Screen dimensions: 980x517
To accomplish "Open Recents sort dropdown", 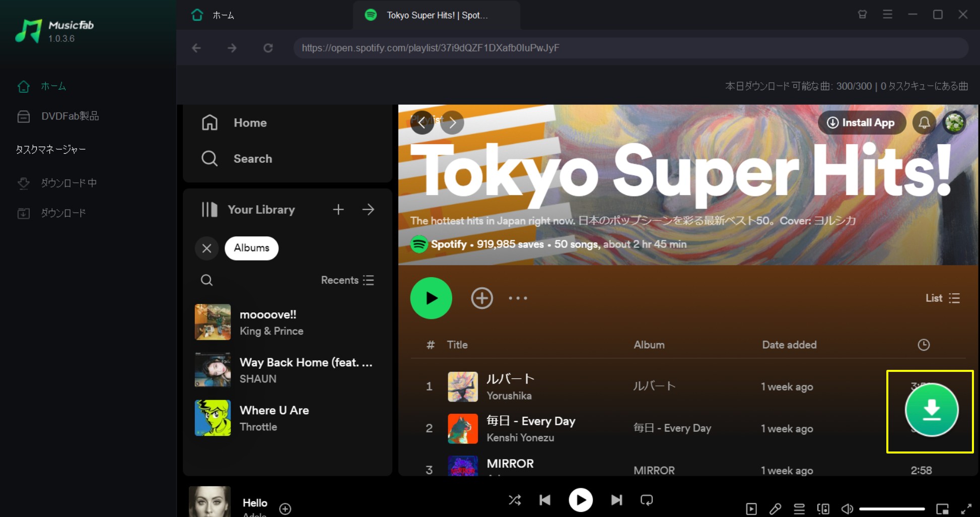I will (x=347, y=280).
